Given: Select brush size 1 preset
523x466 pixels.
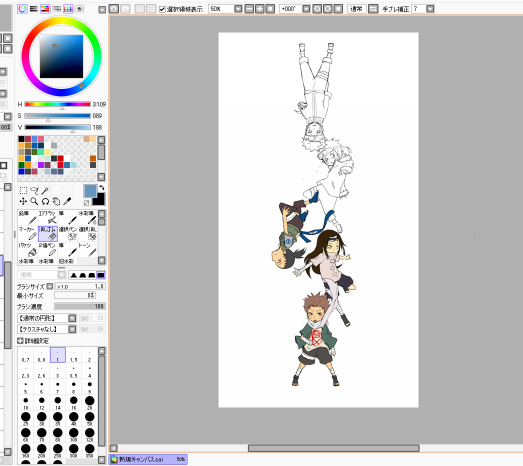Looking at the screenshot, I should (58, 355).
